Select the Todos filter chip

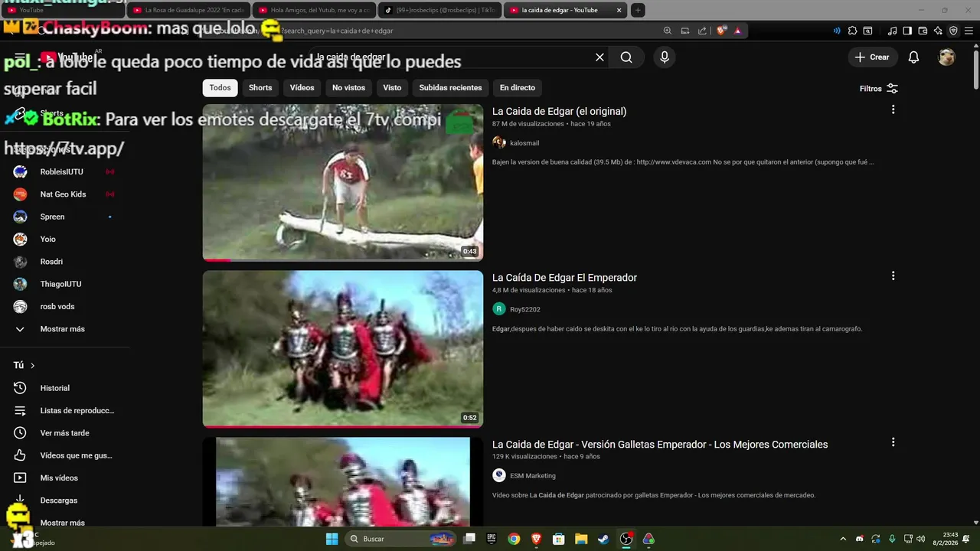tap(220, 87)
